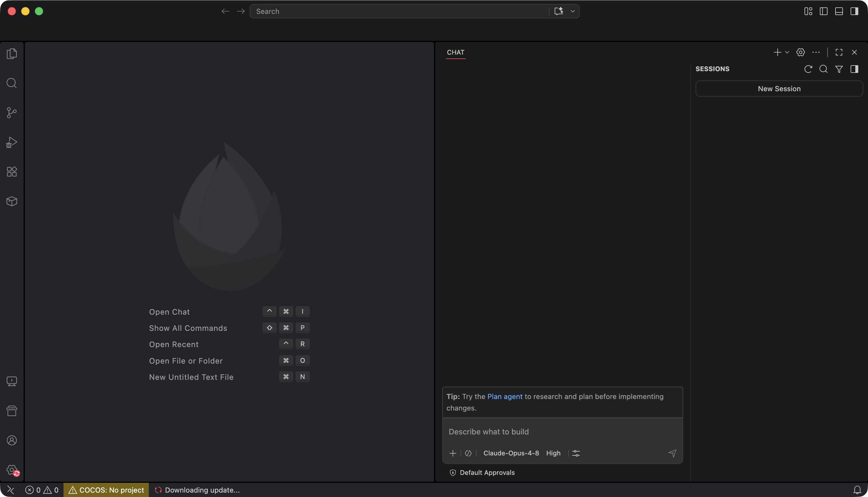Open the Default Approvals picker

pos(482,473)
